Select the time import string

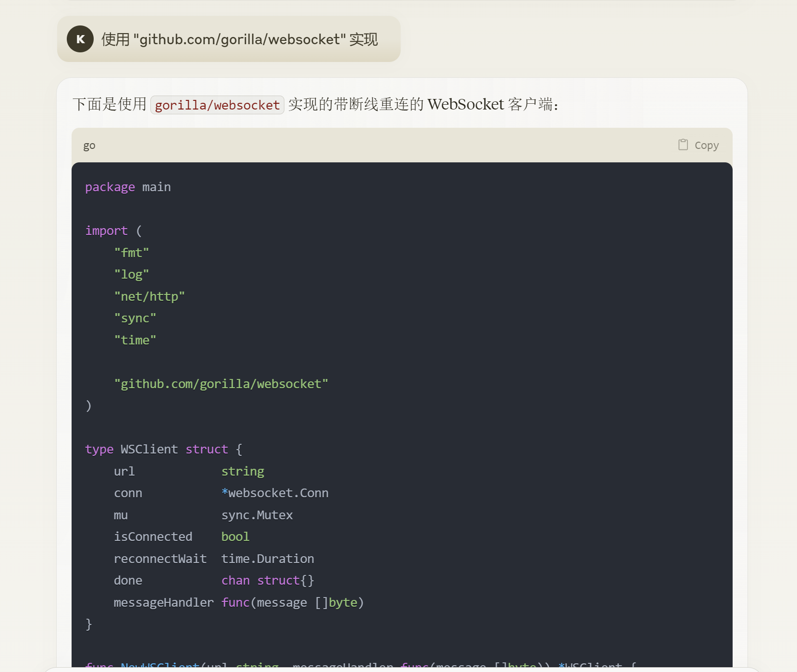tap(135, 340)
